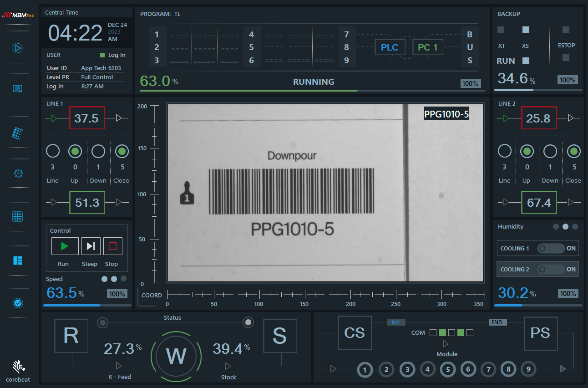The width and height of the screenshot is (588, 388).
Task: Halt operation with the Stop button
Action: coord(113,246)
